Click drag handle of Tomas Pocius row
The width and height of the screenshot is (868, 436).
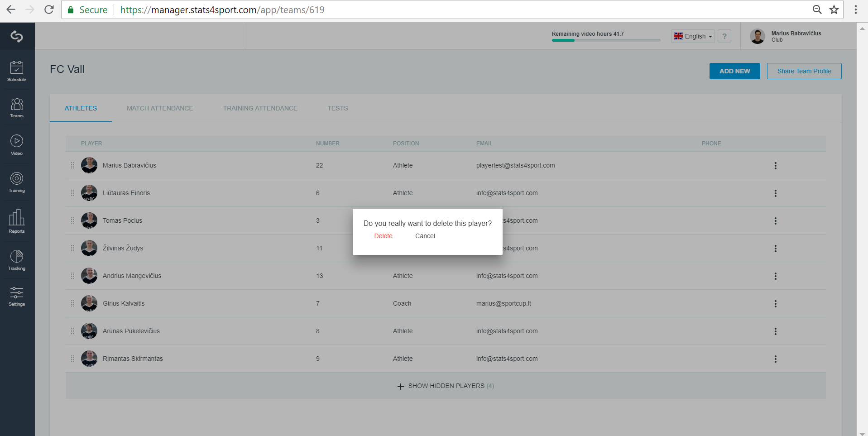[x=72, y=220]
